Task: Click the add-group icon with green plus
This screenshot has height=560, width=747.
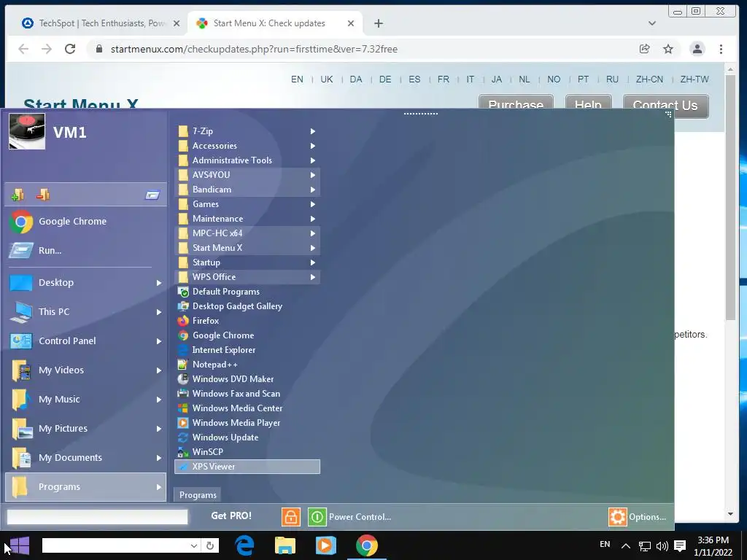Action: click(18, 195)
